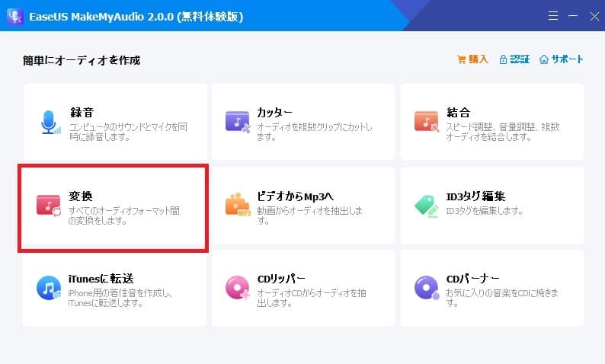Image resolution: width=605 pixels, height=364 pixels.
Task: Close the MakeMyAudio window
Action: [x=594, y=16]
